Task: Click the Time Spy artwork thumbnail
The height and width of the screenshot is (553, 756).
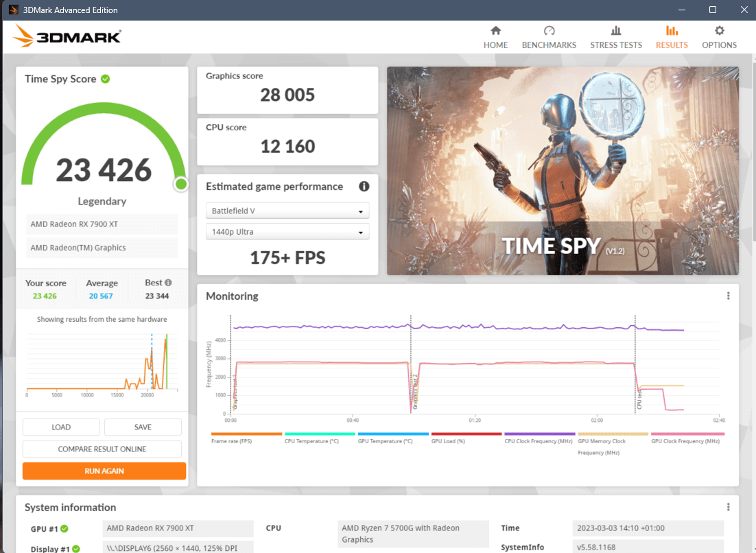Action: point(563,171)
